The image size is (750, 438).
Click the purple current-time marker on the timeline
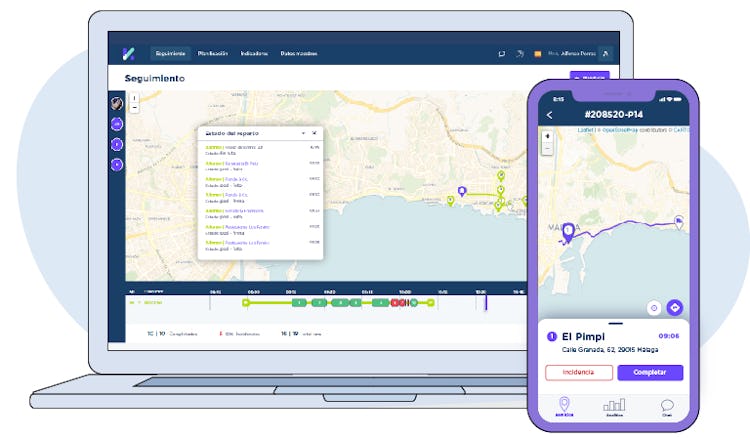point(485,303)
